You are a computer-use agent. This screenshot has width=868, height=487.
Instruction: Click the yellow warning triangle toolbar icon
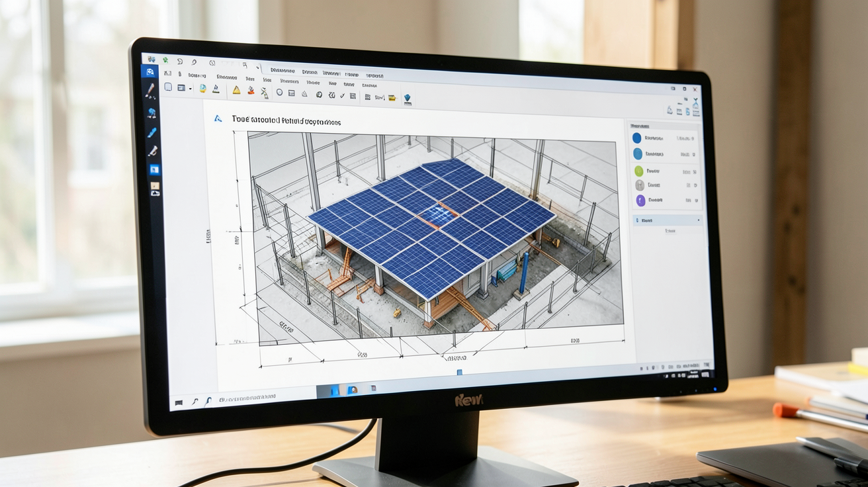point(236,90)
